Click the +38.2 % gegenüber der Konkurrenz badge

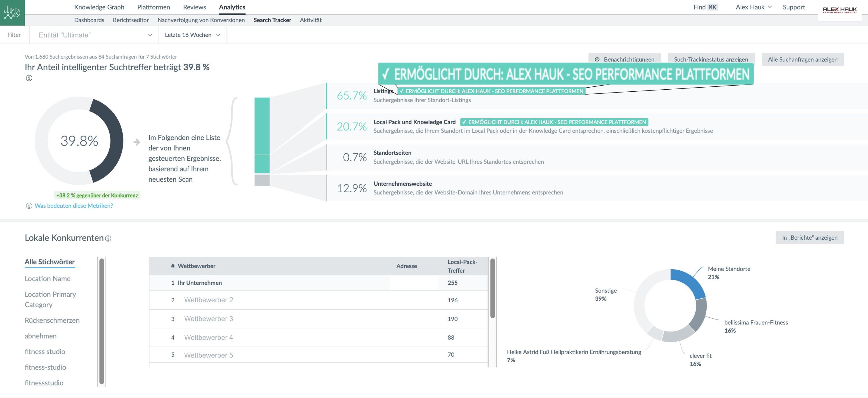(97, 195)
